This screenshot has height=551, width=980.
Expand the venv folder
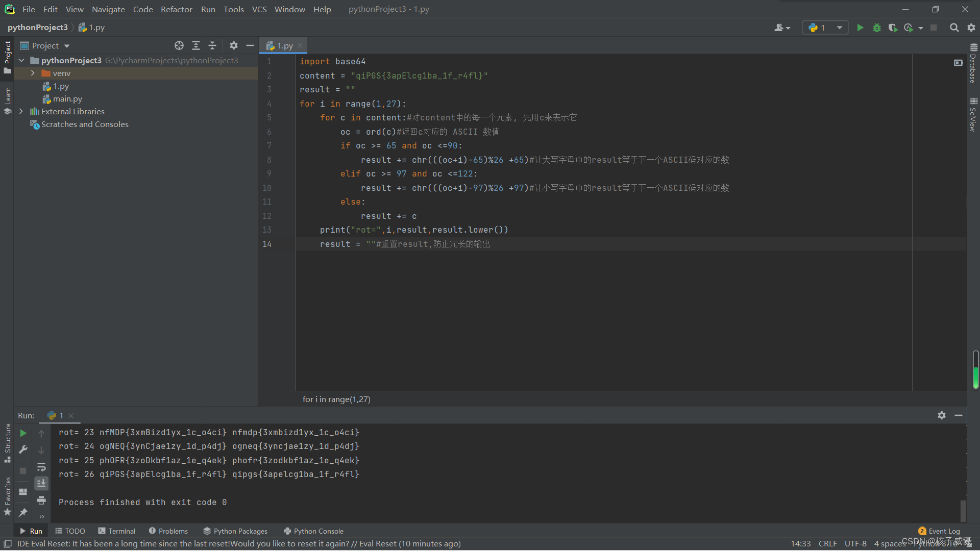pyautogui.click(x=33, y=73)
